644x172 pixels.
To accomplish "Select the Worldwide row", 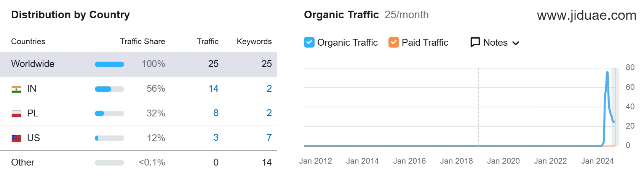I will click(x=139, y=64).
